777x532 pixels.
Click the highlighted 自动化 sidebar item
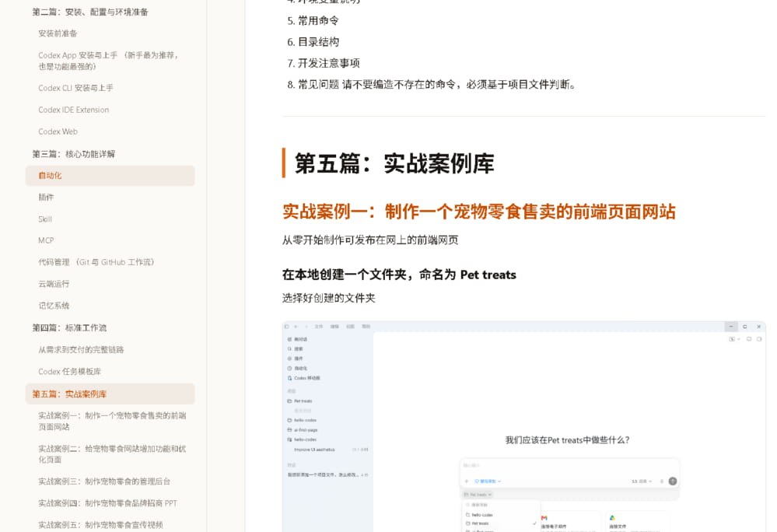click(x=110, y=176)
